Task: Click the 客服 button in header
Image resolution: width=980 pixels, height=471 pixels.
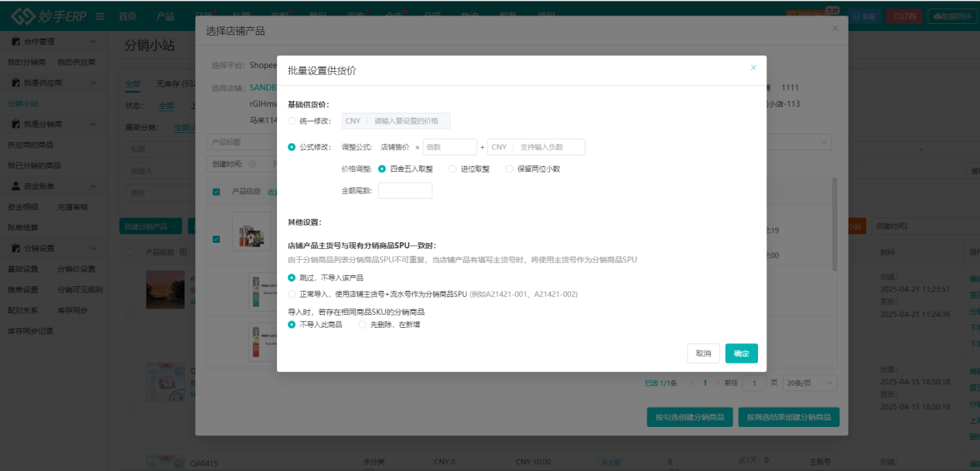Action: tap(865, 15)
